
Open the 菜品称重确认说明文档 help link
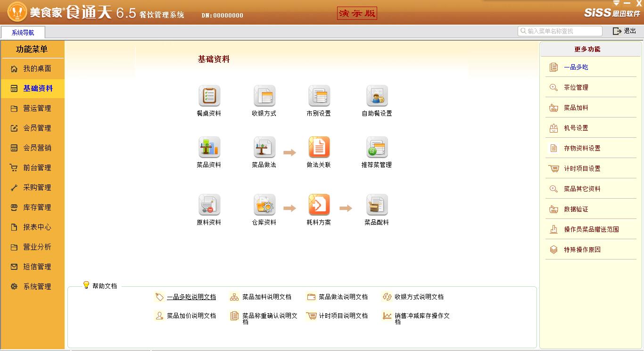click(x=270, y=318)
